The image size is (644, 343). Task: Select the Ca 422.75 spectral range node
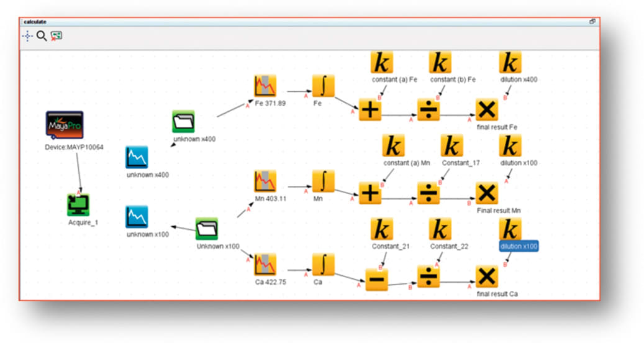[265, 265]
